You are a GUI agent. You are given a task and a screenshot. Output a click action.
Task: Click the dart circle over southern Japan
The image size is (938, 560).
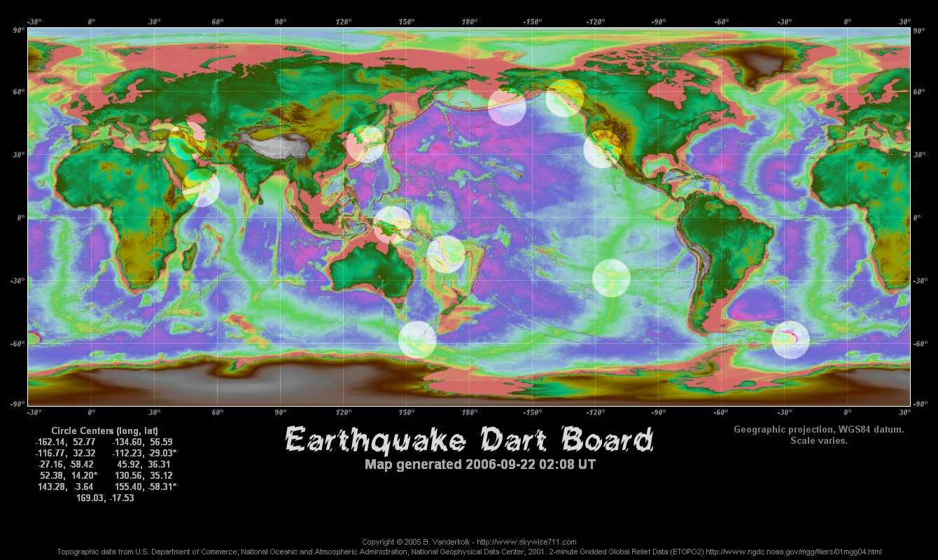coord(365,143)
